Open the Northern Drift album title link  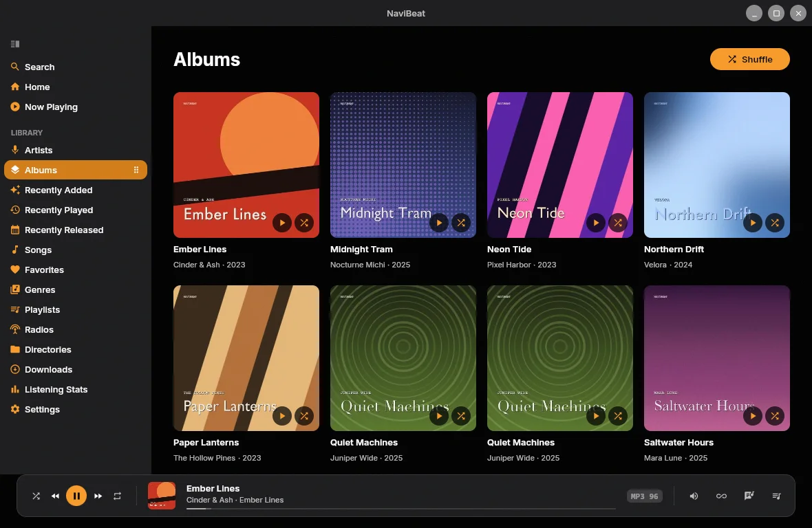pyautogui.click(x=674, y=250)
